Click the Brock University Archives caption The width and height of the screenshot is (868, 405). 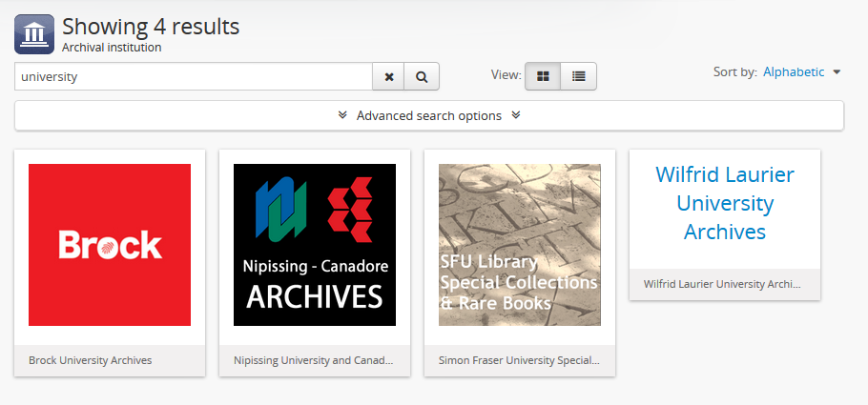[x=91, y=360]
